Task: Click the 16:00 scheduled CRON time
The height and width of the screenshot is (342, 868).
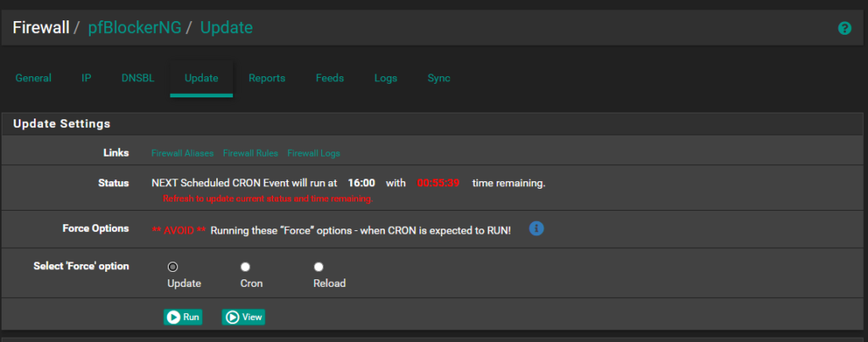Action: point(361,183)
